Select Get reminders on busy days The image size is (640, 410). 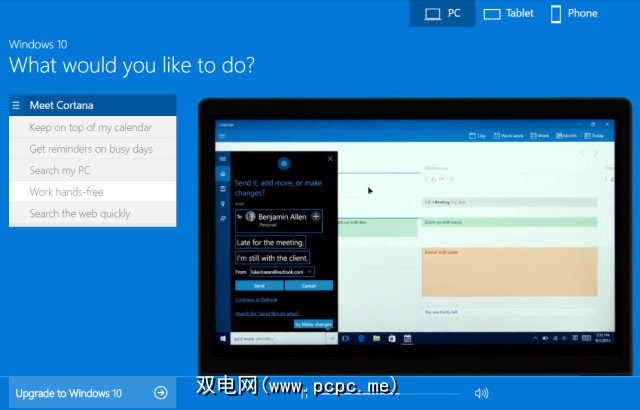click(93, 149)
